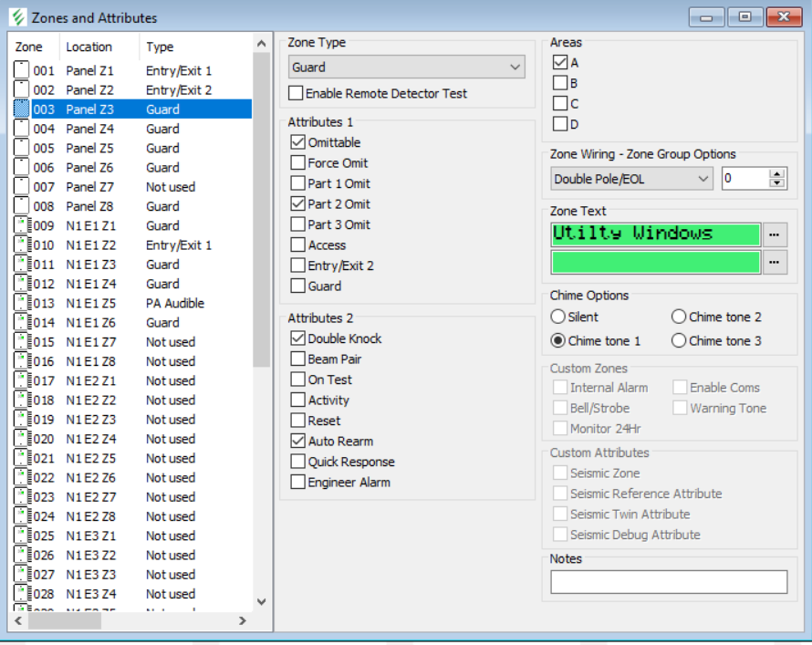Uncheck the Double Knock attribute
The height and width of the screenshot is (645, 812).
tap(298, 338)
